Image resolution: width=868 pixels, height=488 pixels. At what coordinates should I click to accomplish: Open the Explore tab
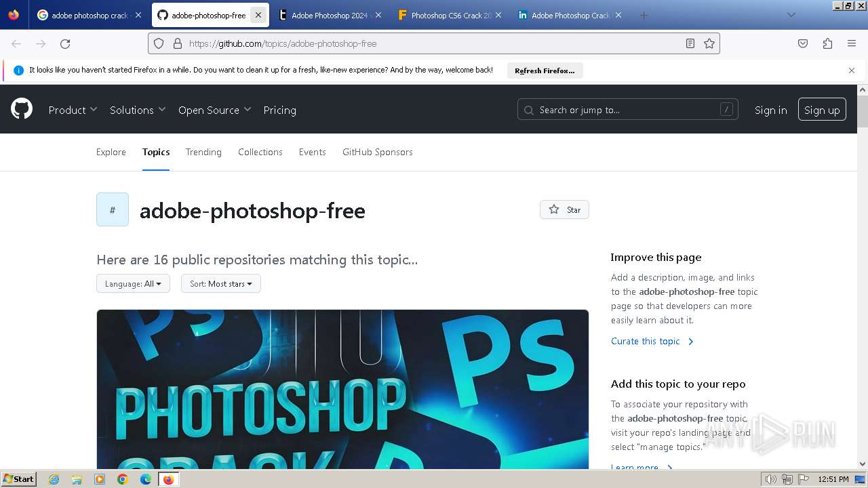click(111, 152)
